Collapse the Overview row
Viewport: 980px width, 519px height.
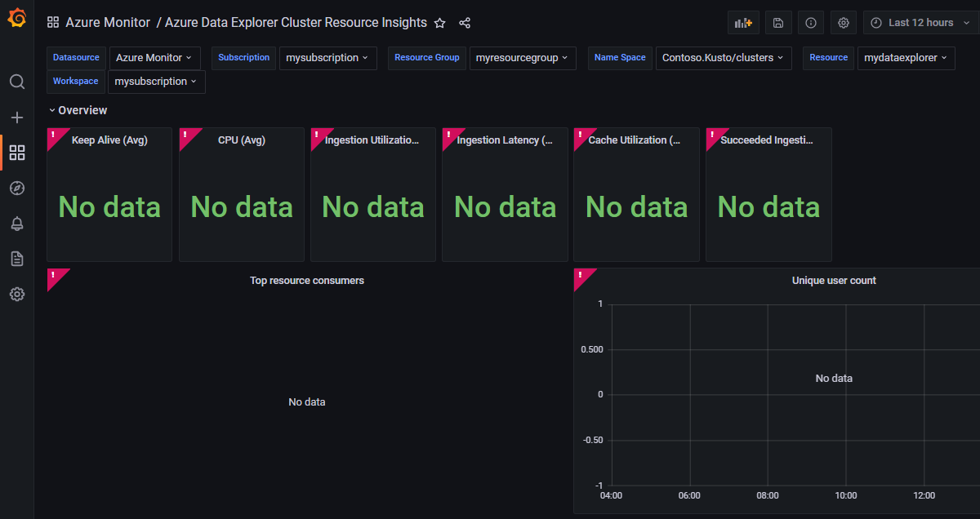click(x=78, y=109)
